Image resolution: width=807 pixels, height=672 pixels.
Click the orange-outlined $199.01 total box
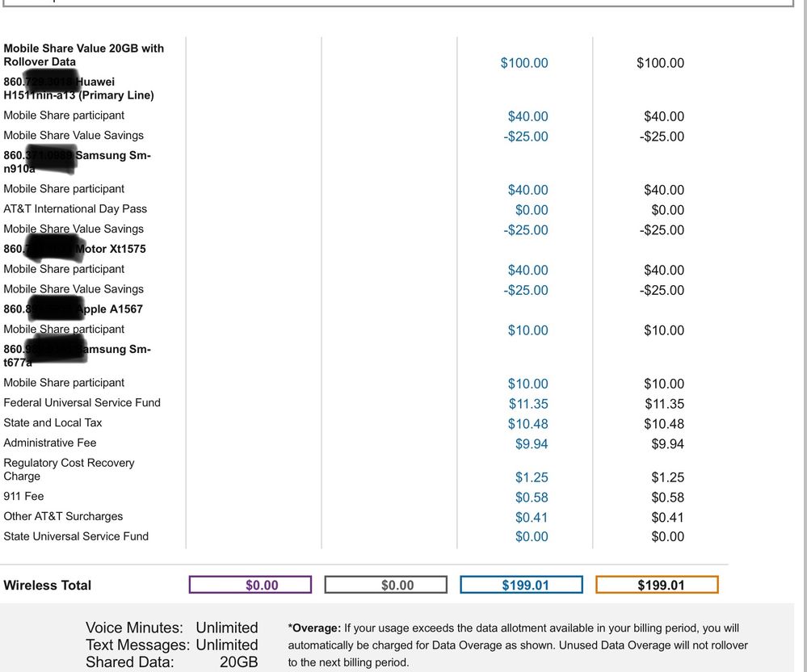click(x=657, y=585)
